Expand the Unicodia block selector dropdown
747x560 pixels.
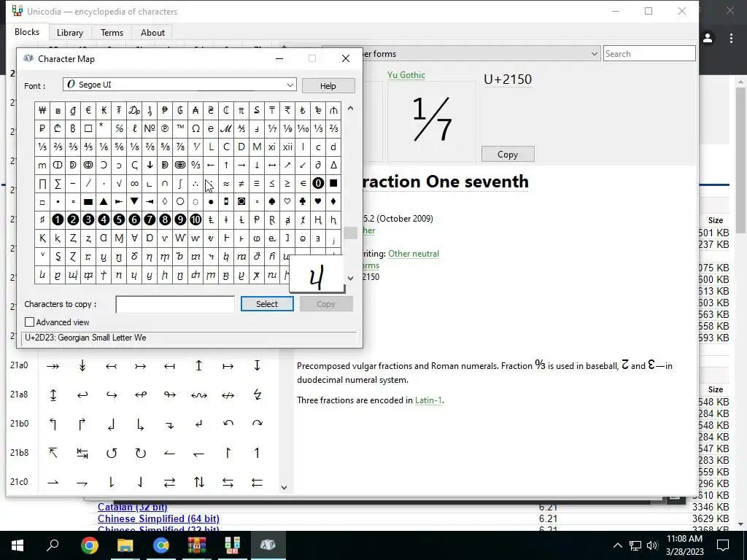pyautogui.click(x=594, y=54)
